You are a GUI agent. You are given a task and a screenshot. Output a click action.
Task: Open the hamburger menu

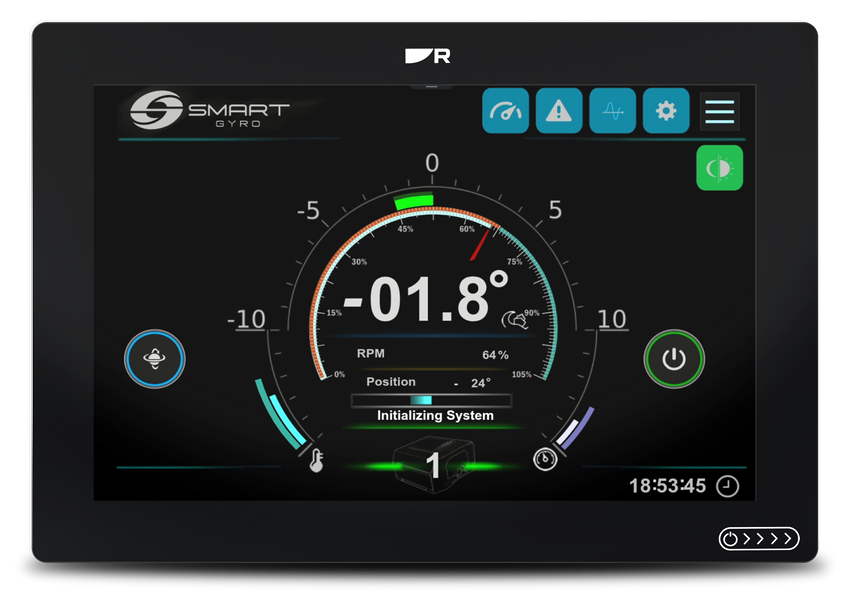[x=719, y=111]
